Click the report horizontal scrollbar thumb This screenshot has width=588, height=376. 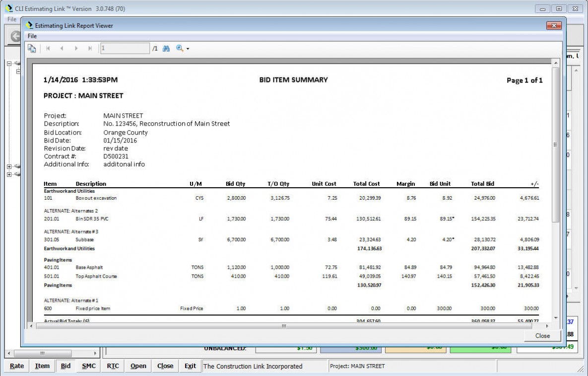click(284, 326)
